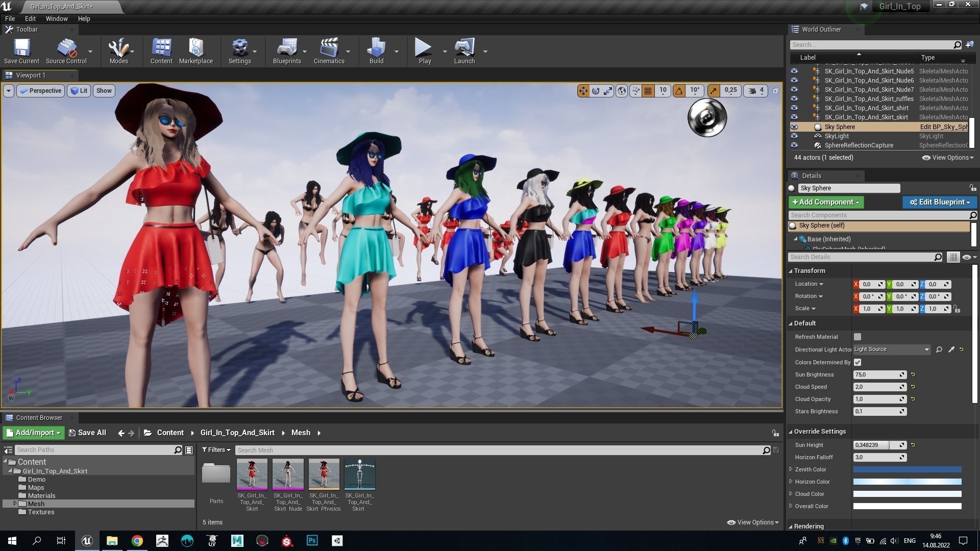This screenshot has height=551, width=980.
Task: Expand the Zenith Color property
Action: click(791, 469)
